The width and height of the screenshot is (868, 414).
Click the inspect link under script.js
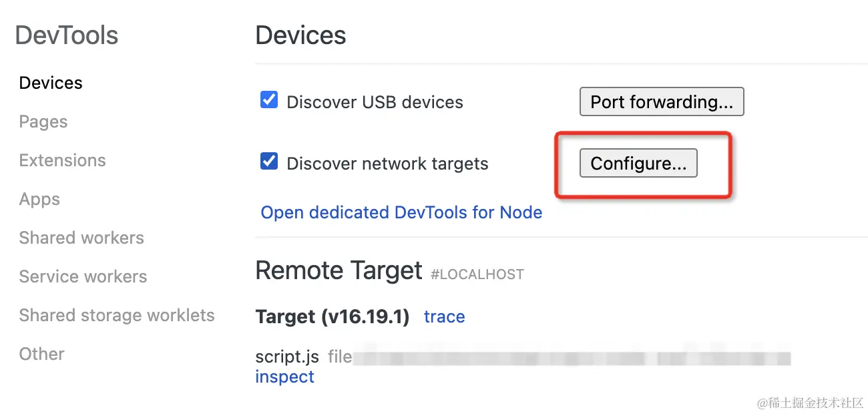tap(284, 377)
